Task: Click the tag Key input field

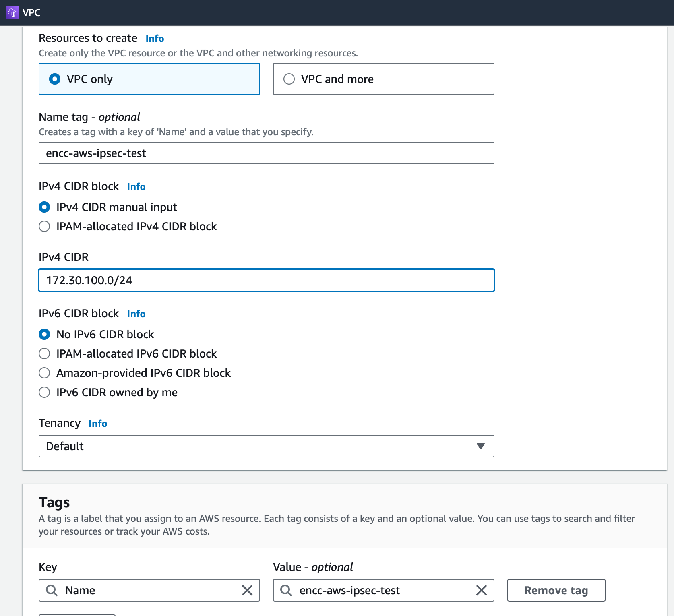Action: (x=149, y=590)
